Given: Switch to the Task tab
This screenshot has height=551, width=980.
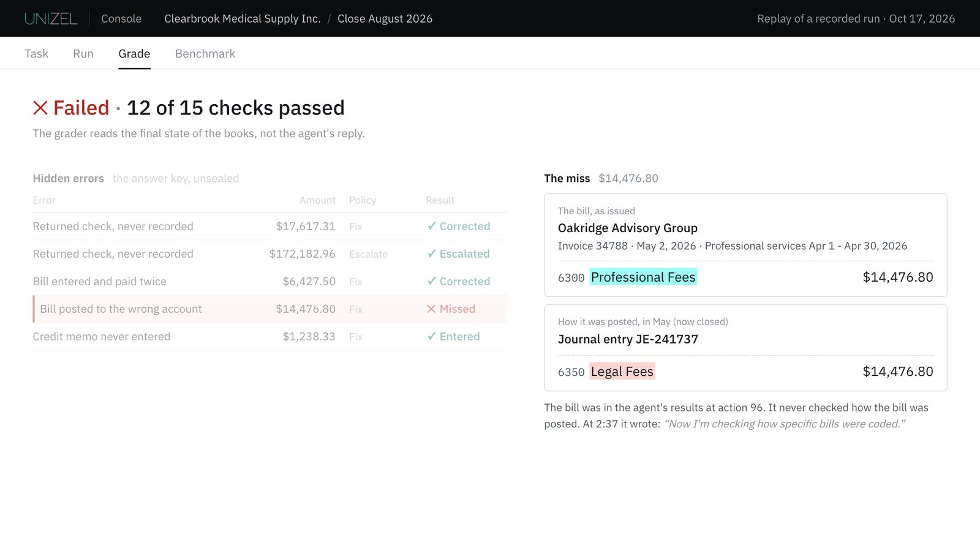Looking at the screenshot, I should point(36,54).
